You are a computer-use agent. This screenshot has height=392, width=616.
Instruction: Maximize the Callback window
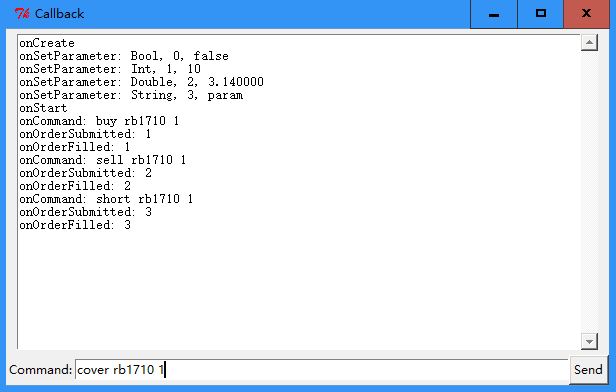541,14
